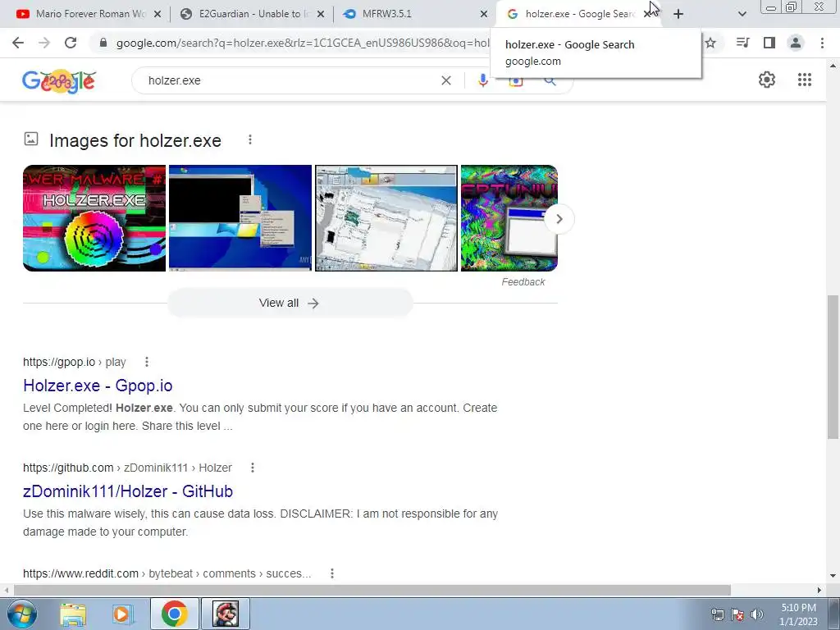840x630 pixels.
Task: Open Google quick settings gear
Action: [767, 80]
